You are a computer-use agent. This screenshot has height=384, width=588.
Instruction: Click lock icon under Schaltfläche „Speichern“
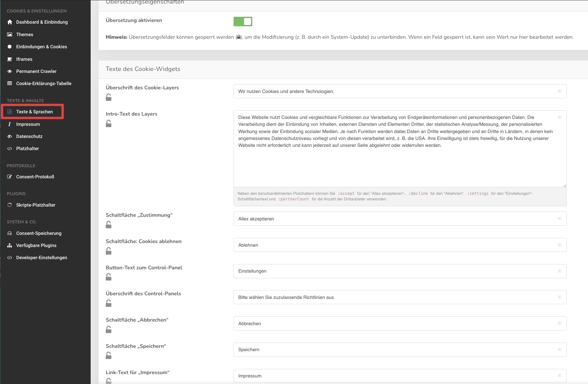[108, 355]
